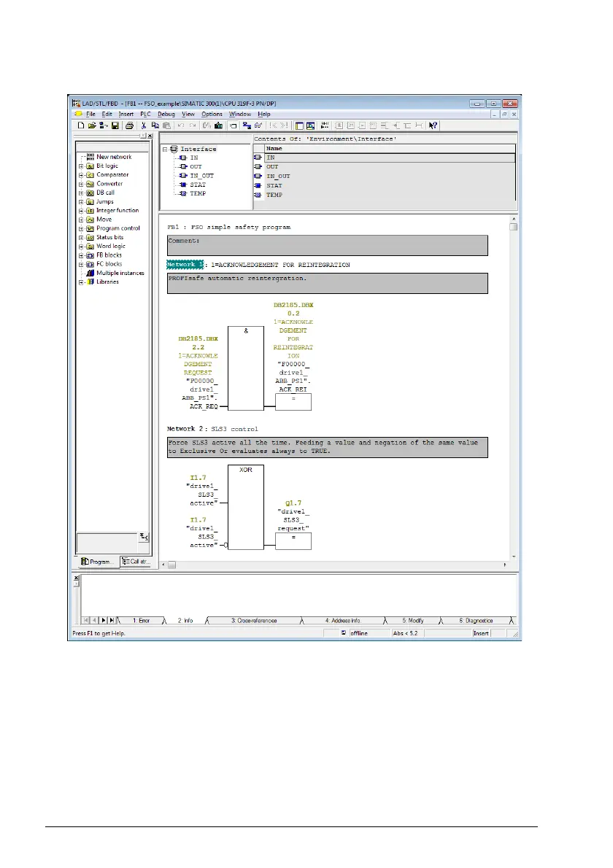Click the context Help arrow icon
Viewport: 613px width, 868px height.
point(433,125)
